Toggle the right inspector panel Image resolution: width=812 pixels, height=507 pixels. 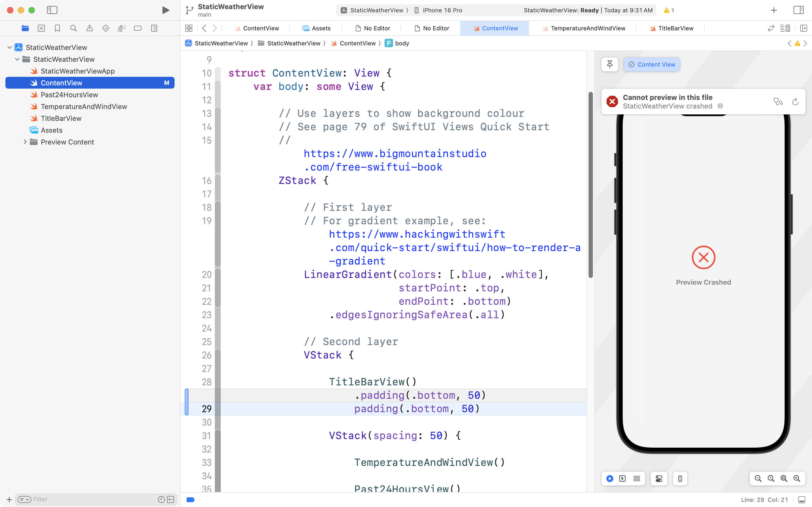(x=798, y=10)
